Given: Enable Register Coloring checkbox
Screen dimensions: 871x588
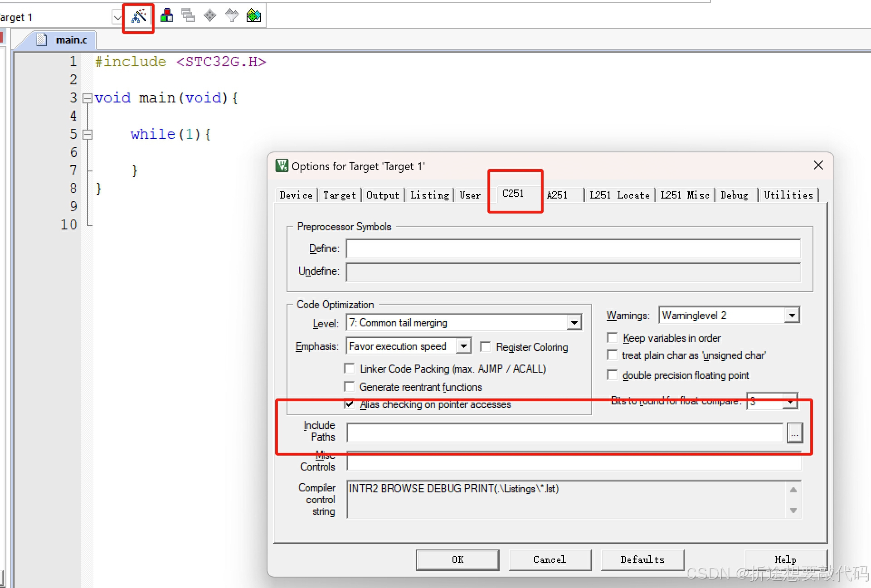Looking at the screenshot, I should [486, 347].
